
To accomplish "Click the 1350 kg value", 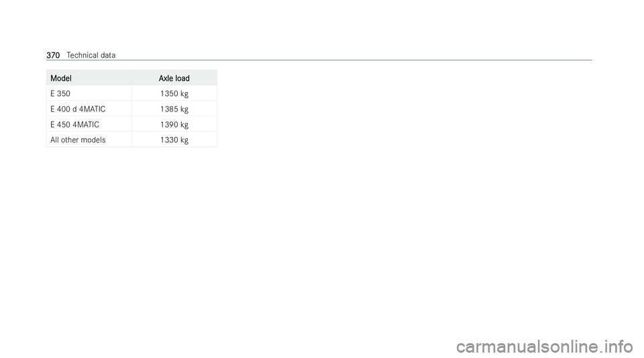I will click(x=174, y=94).
